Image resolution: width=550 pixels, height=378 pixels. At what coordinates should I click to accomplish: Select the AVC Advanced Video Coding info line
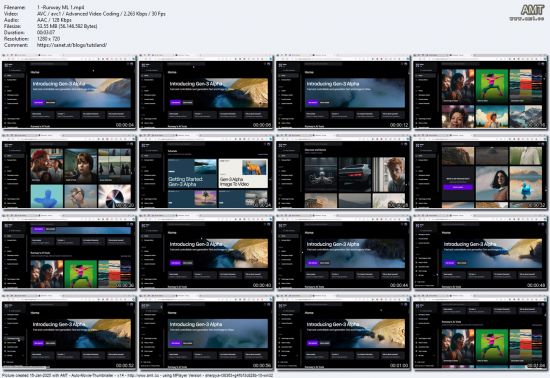101,14
